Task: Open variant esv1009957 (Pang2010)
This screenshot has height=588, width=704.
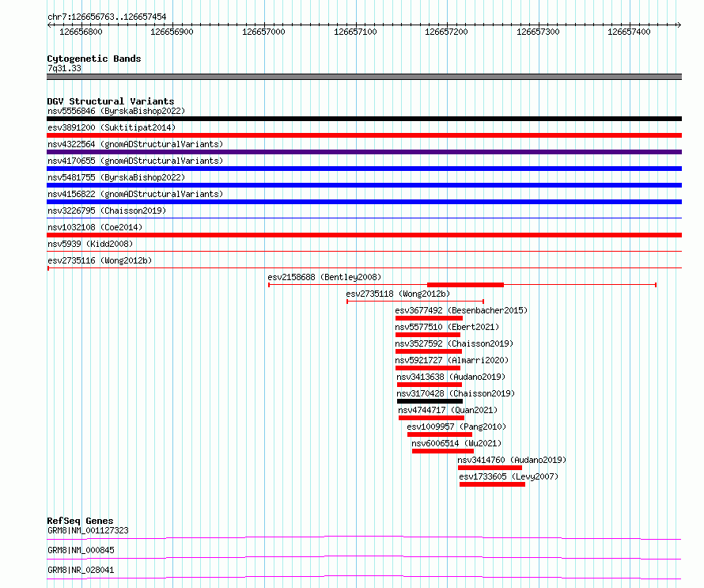Action: tap(456, 427)
